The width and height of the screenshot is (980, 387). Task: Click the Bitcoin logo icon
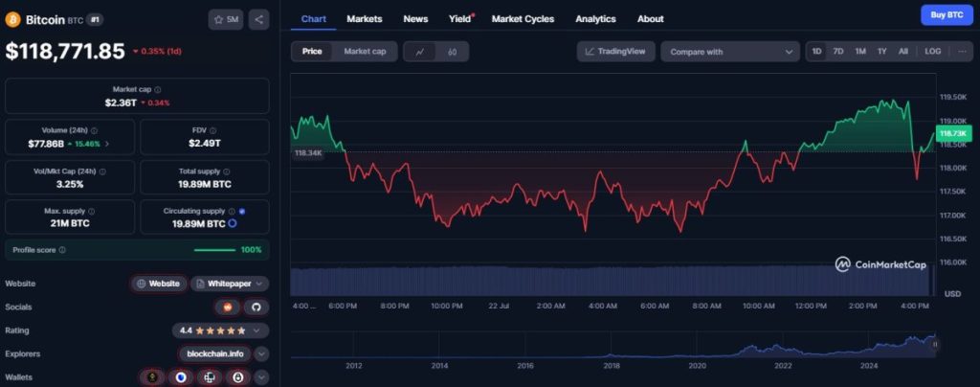(x=12, y=20)
